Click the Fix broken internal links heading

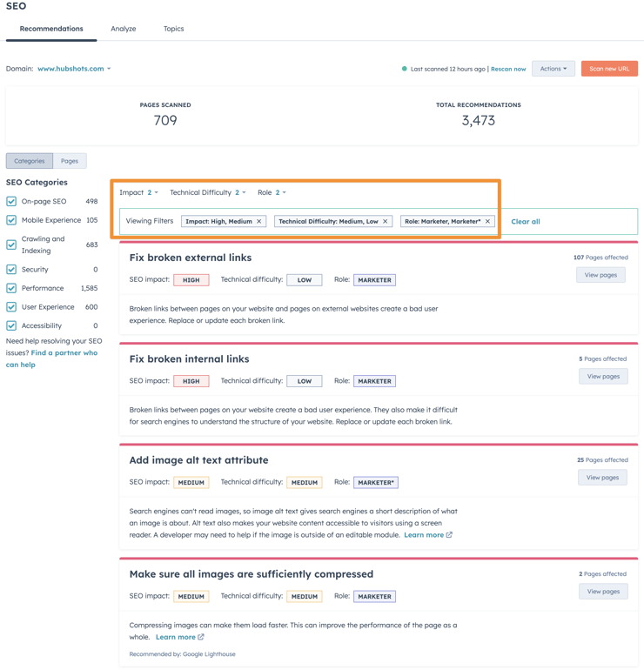[190, 358]
